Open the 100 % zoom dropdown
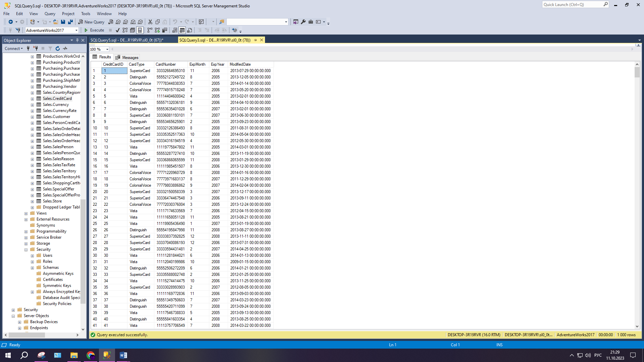Screen dimensions: 644x362 tap(107, 49)
